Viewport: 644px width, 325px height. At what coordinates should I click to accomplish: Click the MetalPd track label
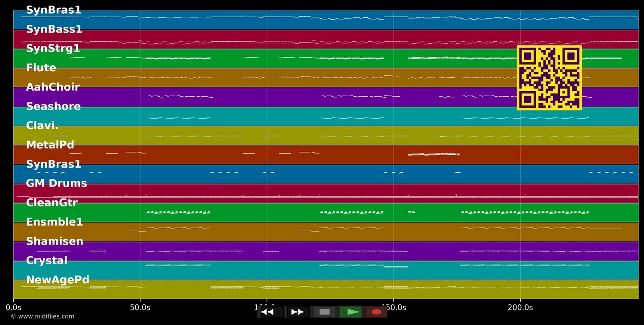pyautogui.click(x=50, y=145)
